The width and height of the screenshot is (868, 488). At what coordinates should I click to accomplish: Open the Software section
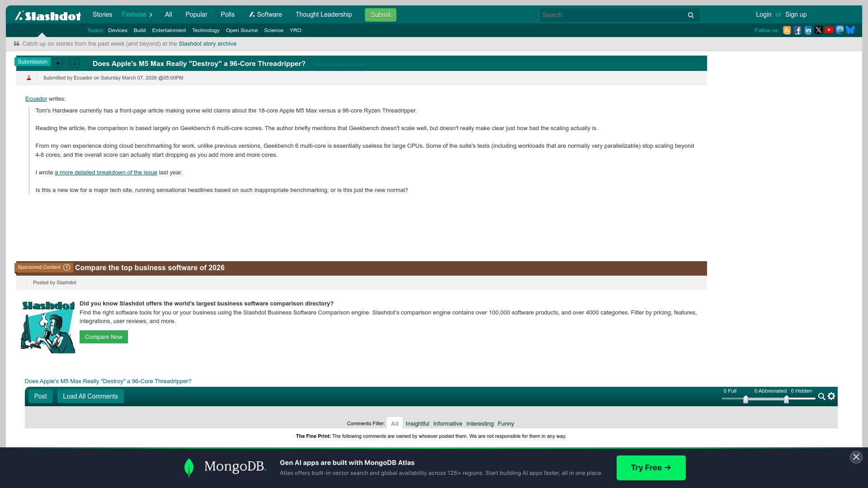pos(265,14)
